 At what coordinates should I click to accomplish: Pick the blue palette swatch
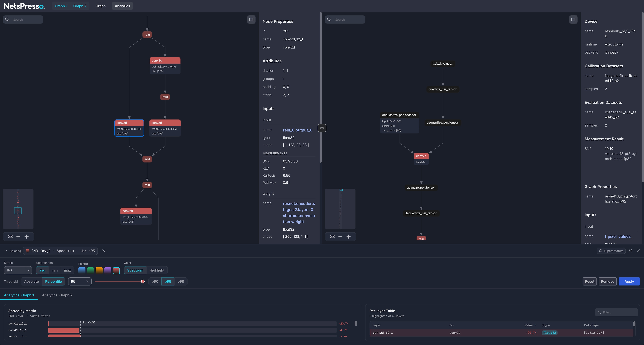(82, 270)
